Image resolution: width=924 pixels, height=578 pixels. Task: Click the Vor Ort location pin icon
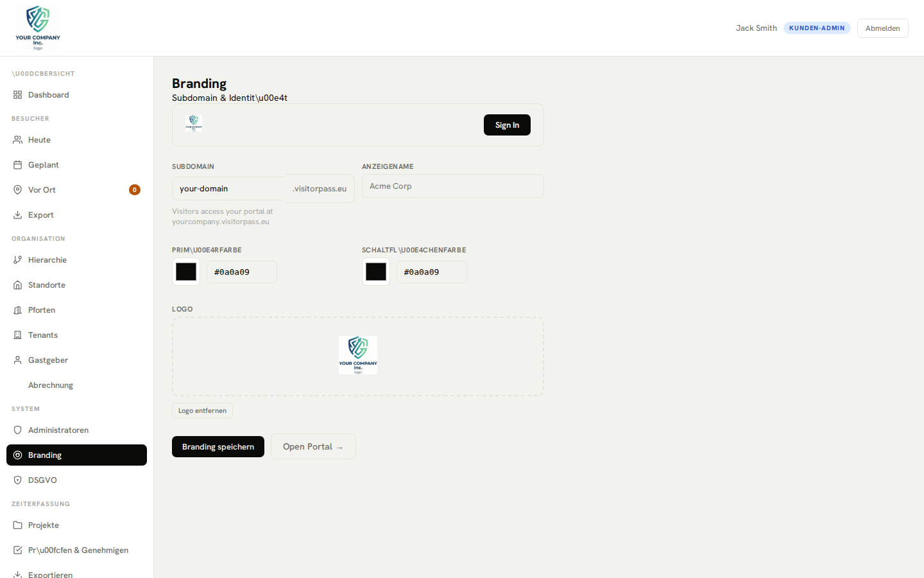click(17, 189)
